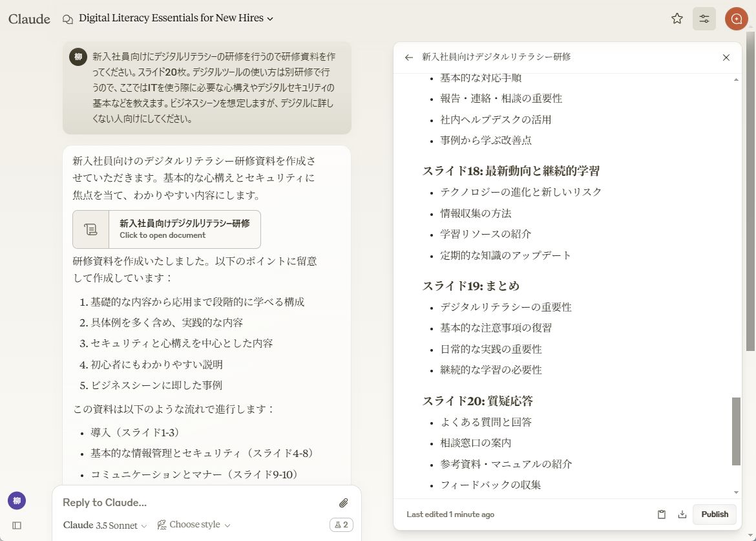Click the bullet 学習リソースの紹介

click(x=485, y=234)
